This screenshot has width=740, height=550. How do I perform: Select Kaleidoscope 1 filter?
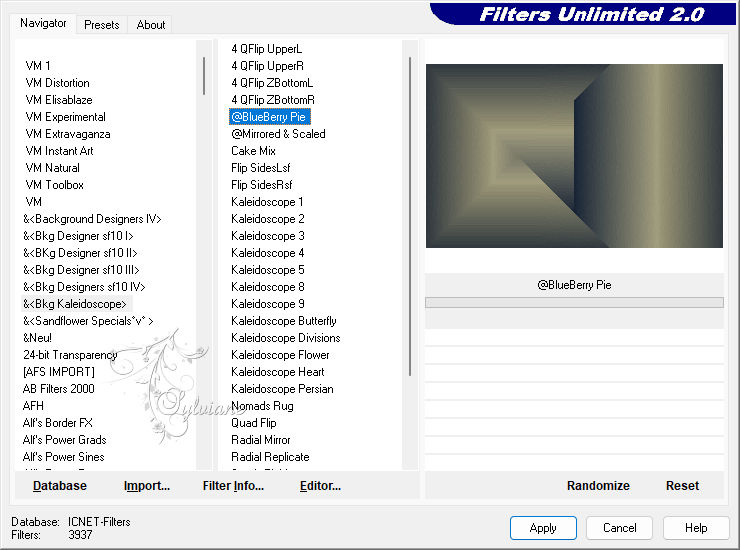267,202
